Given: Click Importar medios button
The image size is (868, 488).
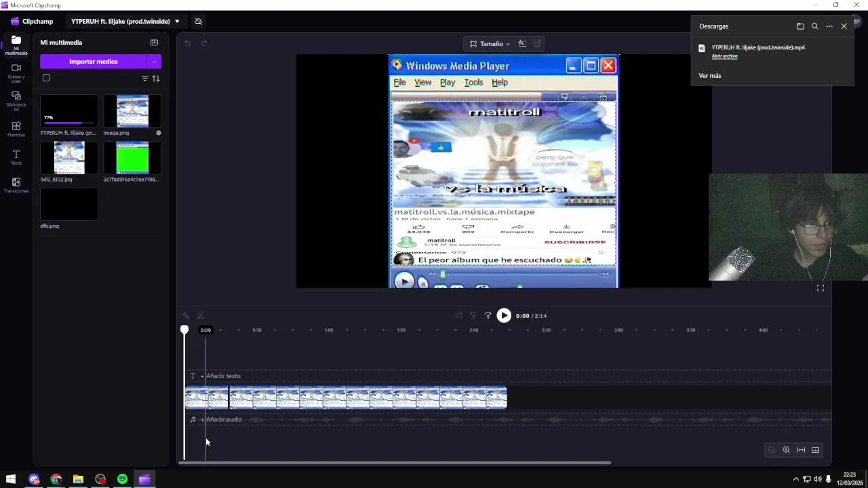Looking at the screenshot, I should [94, 62].
